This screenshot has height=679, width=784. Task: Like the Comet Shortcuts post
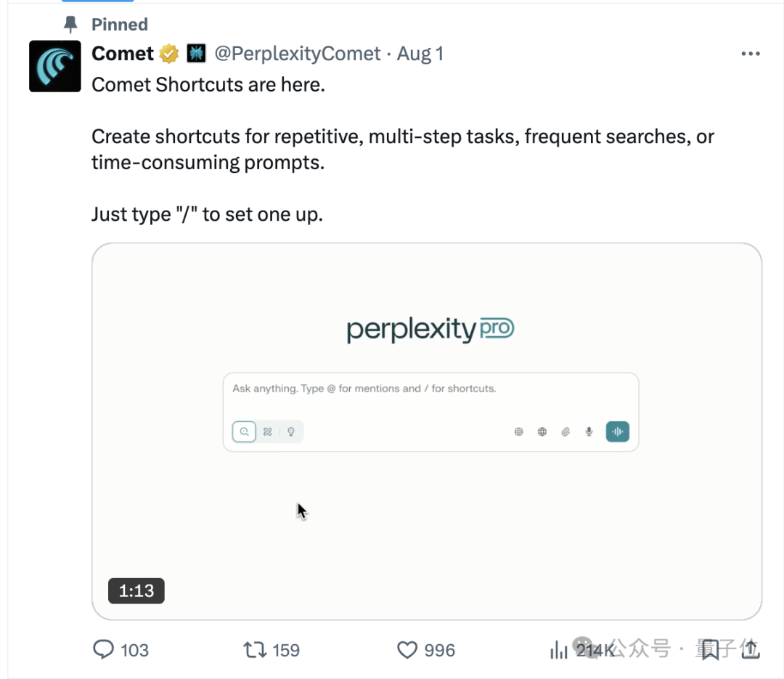tap(407, 649)
